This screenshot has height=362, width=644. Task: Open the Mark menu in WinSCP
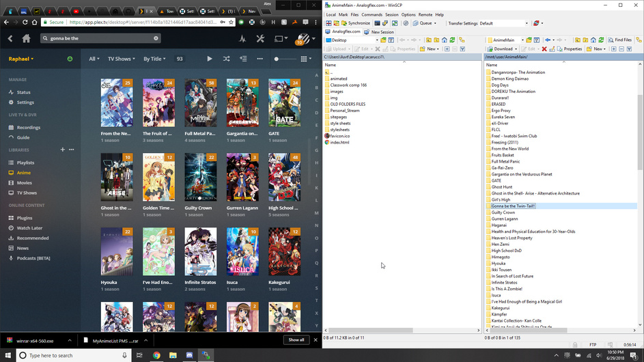click(x=344, y=14)
